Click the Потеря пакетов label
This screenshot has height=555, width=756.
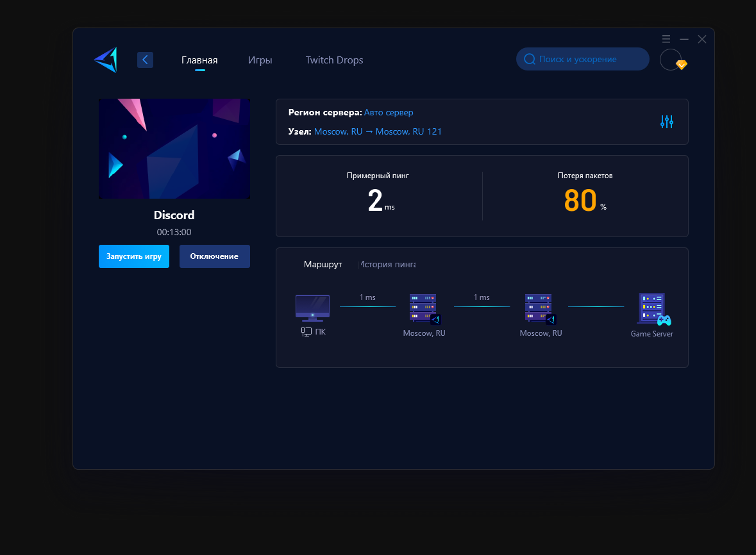pos(585,176)
